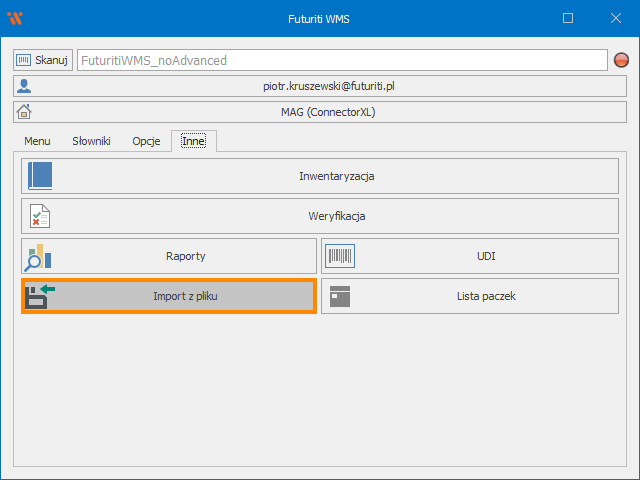
Task: Click the Weryfikacja checklist icon
Action: 39,216
